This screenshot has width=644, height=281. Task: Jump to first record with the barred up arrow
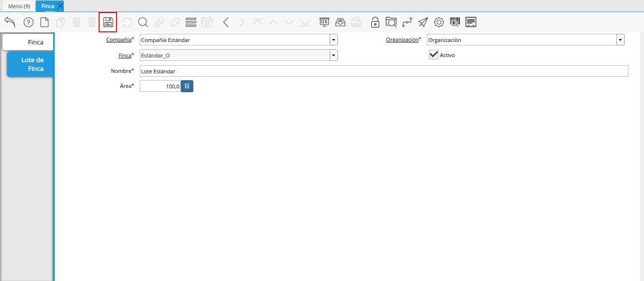258,22
